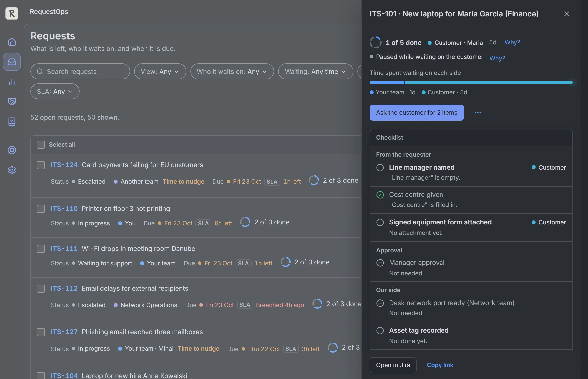
Task: Open the checklist document sidebar icon
Action: click(12, 122)
